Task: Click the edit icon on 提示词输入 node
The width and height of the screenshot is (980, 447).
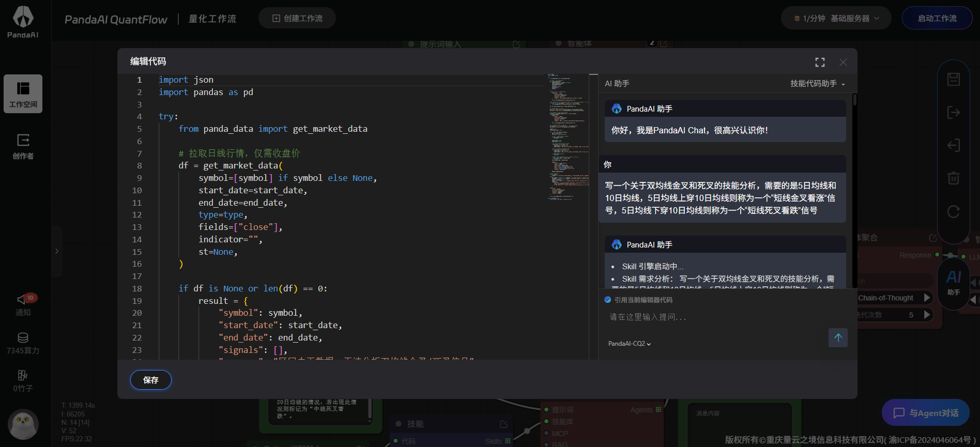Action: [x=516, y=44]
